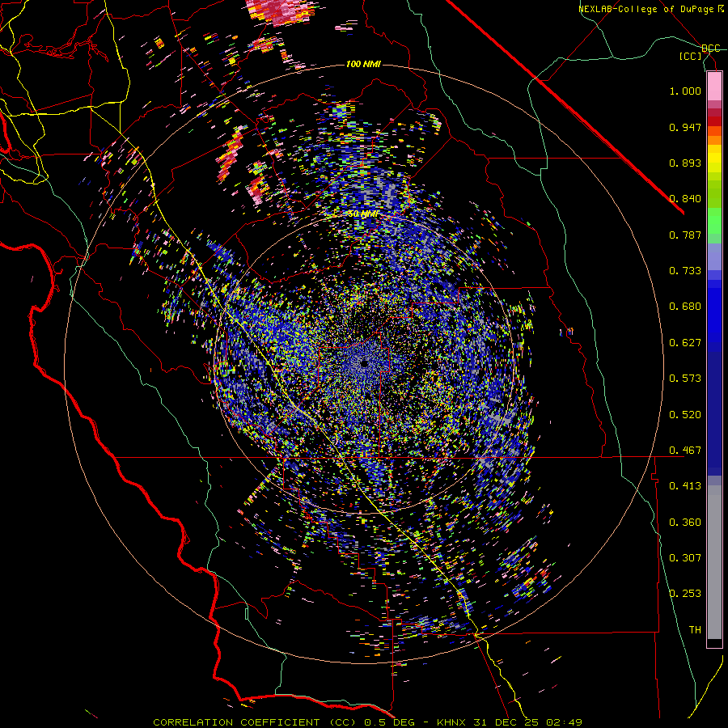Select the 0.947 scale value
728x728 pixels.
tap(685, 127)
